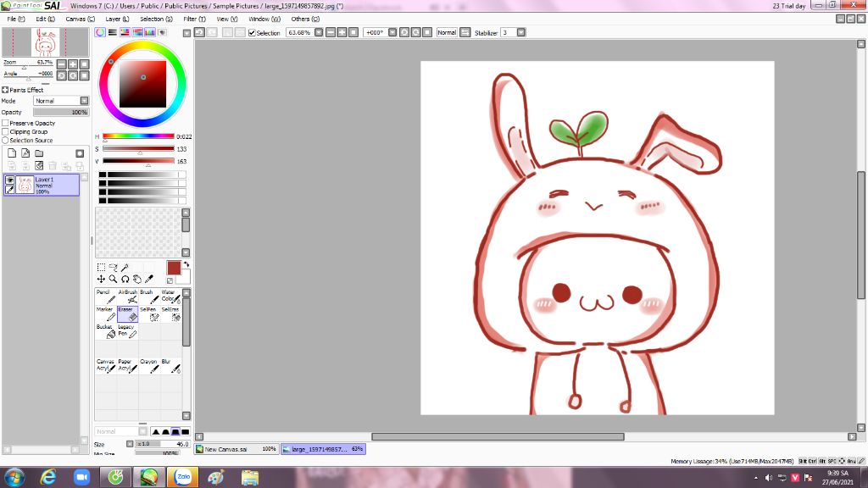
Task: Select the rotate view tool
Action: pyautogui.click(x=125, y=280)
